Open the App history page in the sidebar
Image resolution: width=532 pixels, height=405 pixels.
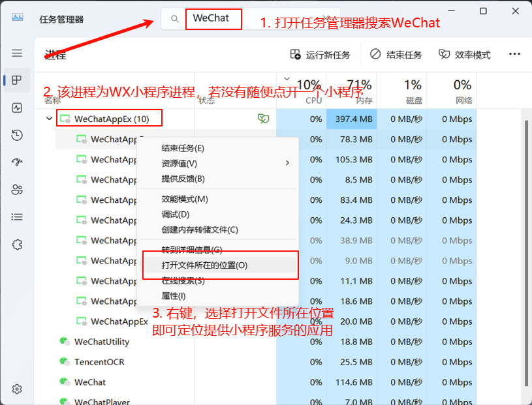coord(17,135)
